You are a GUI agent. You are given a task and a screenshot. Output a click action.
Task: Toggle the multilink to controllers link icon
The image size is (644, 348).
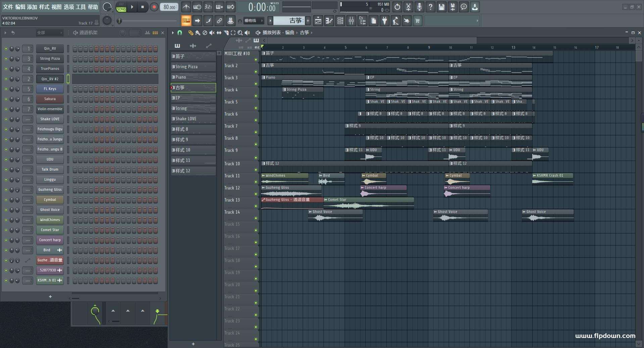[219, 21]
